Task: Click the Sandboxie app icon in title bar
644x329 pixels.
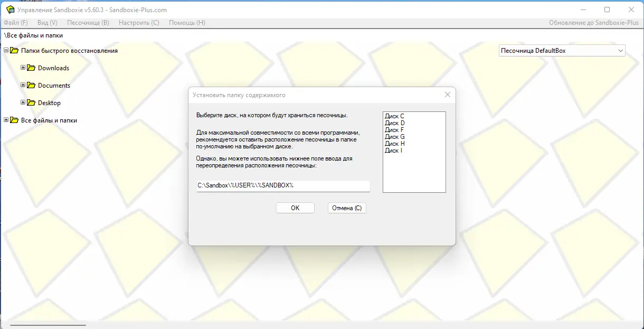Action: [x=10, y=10]
